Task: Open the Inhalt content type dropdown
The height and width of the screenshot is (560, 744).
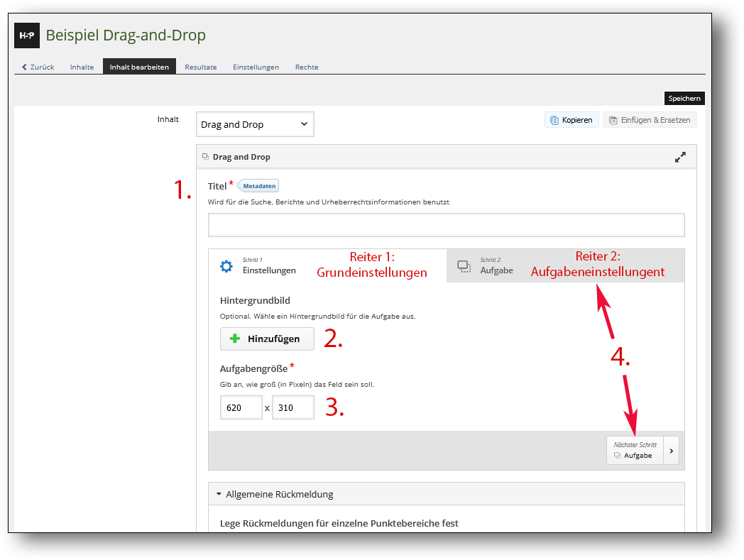Action: [255, 124]
